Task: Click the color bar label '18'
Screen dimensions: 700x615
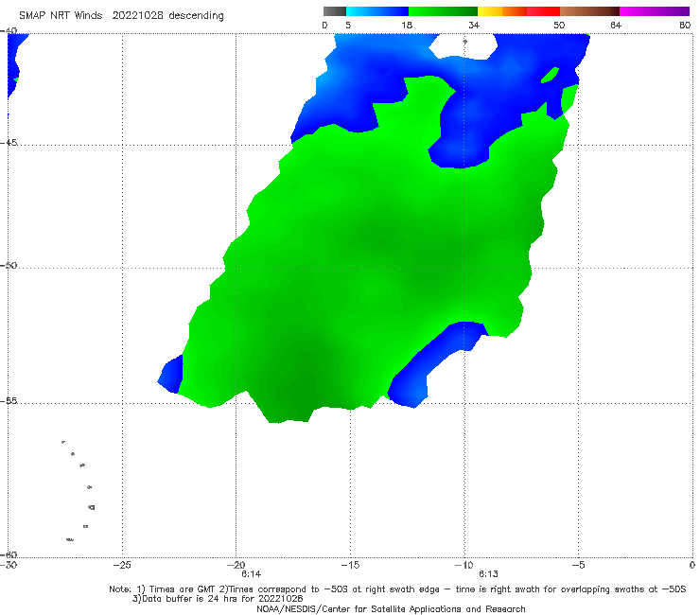Action: (x=407, y=26)
